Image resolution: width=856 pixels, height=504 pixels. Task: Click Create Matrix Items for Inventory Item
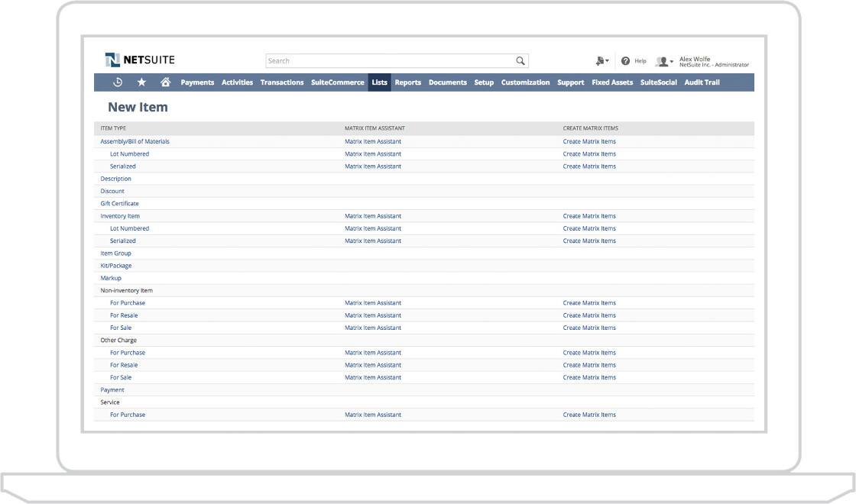(589, 216)
